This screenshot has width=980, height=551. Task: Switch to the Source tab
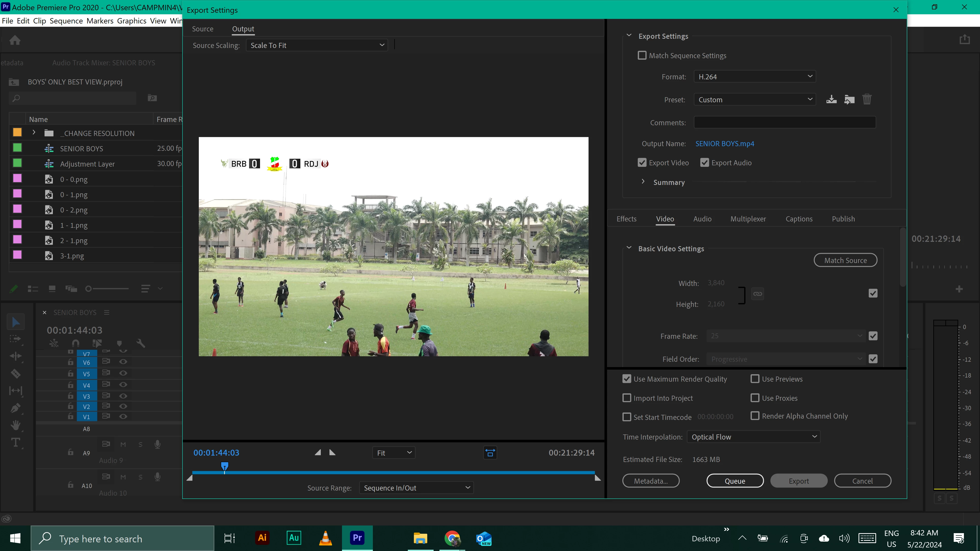pos(202,29)
